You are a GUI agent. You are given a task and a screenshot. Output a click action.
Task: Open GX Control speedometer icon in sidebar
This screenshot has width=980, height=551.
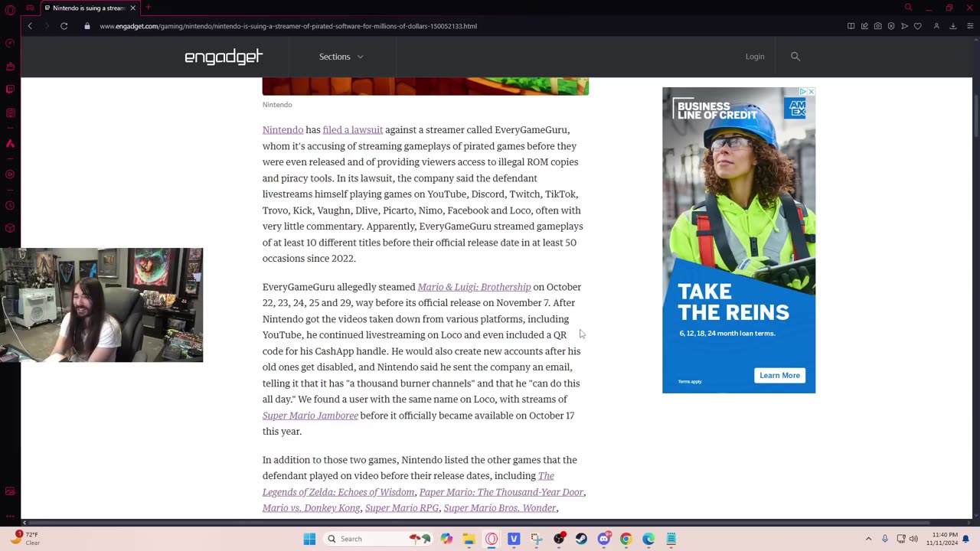coord(10,43)
